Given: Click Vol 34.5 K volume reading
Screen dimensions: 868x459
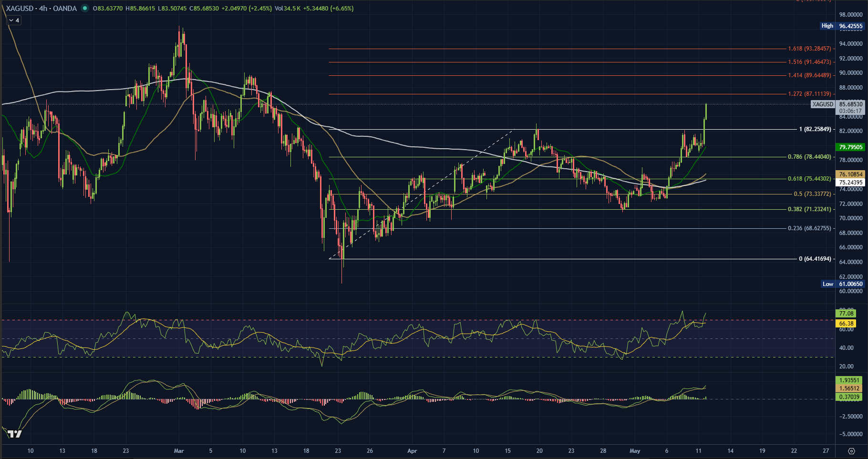Looking at the screenshot, I should point(288,8).
